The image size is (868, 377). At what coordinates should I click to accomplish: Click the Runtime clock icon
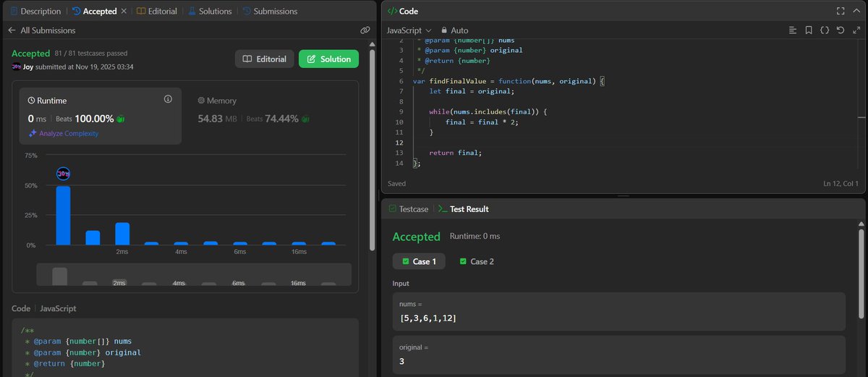click(31, 101)
